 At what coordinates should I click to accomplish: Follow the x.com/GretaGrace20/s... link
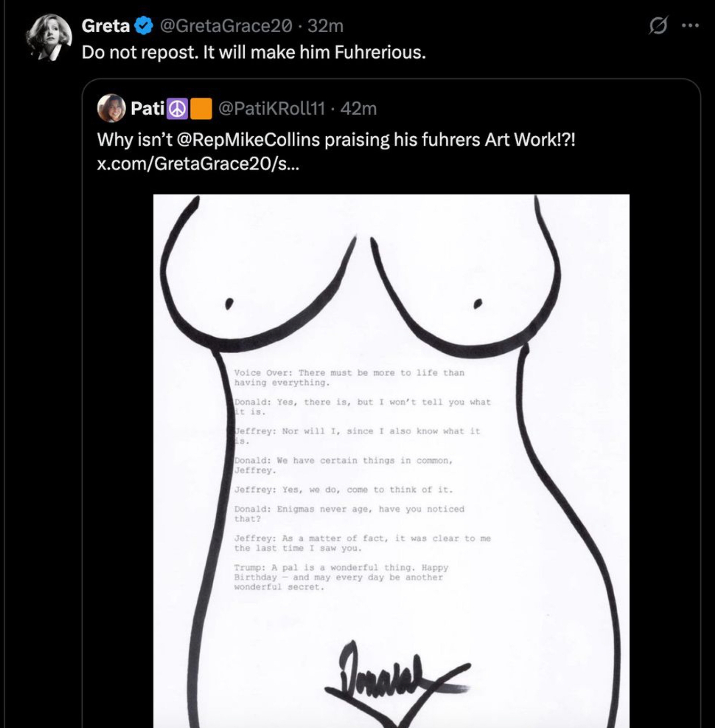[198, 164]
